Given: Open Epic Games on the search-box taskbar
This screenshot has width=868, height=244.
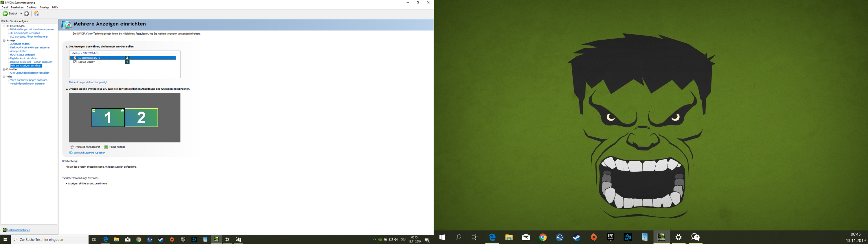Looking at the screenshot, I should tap(183, 240).
